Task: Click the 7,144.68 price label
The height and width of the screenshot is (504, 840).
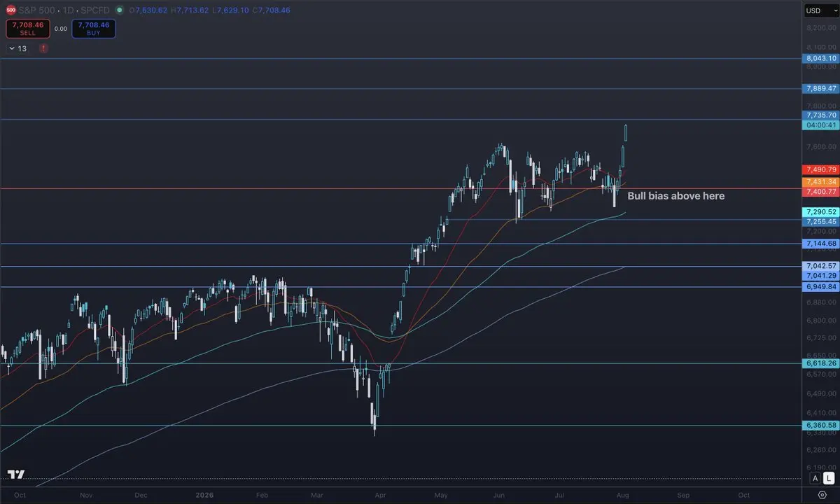Action: click(821, 244)
